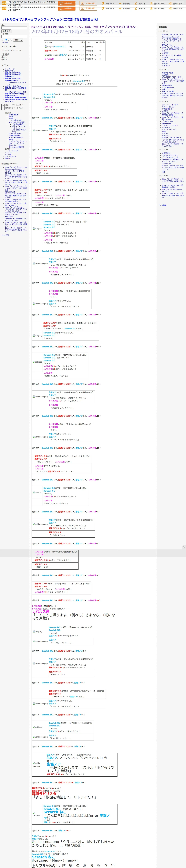Open サイファー in update history
The width and height of the screenshot is (186, 868).
point(166,66)
